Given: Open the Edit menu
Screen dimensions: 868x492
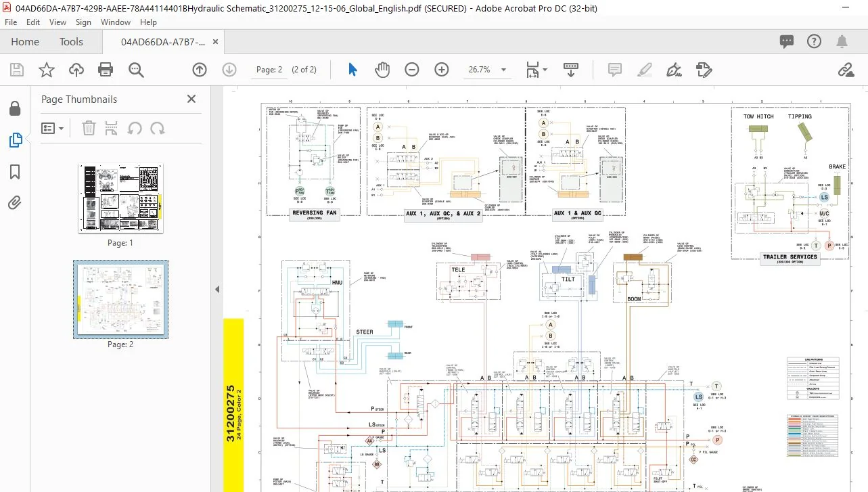Looking at the screenshot, I should click(33, 22).
